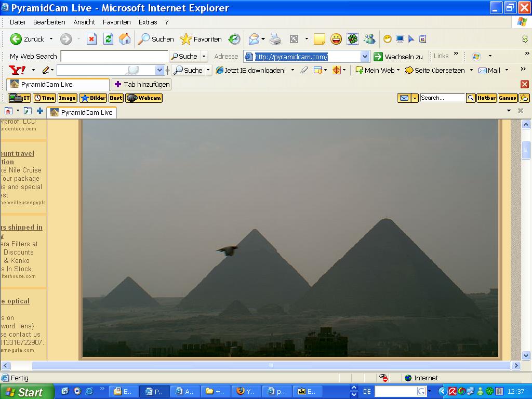Open the tab list dropdown arrow at right
The image size is (532, 399).
[x=509, y=111]
